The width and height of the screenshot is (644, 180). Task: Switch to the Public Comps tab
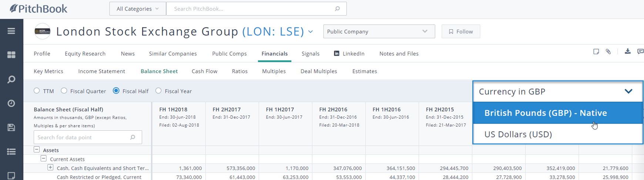(229, 53)
